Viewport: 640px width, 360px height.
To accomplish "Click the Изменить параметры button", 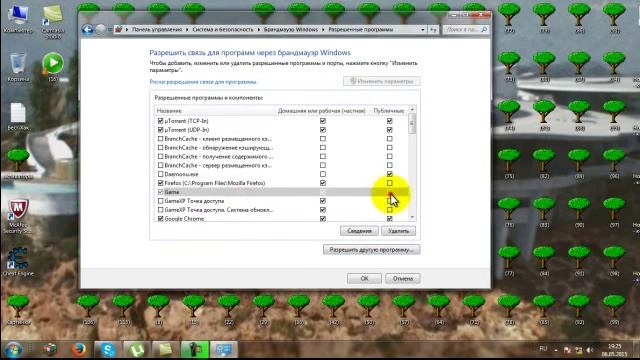I will (382, 81).
